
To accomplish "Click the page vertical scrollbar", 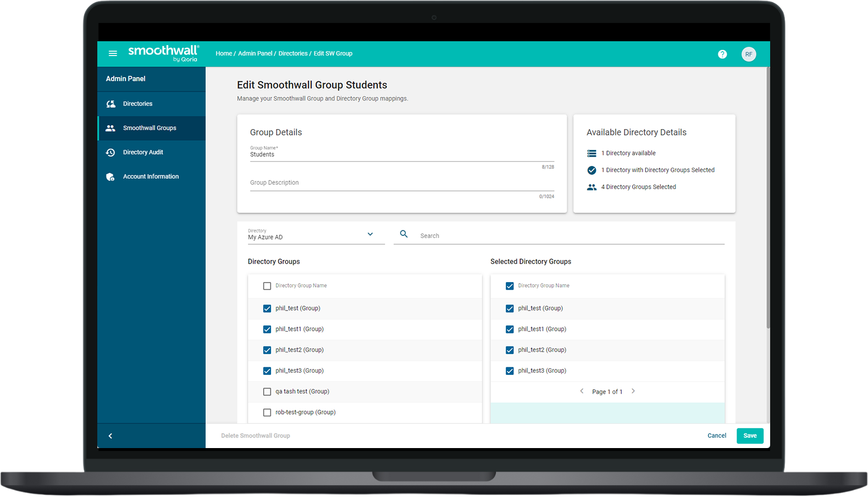I will (768, 198).
